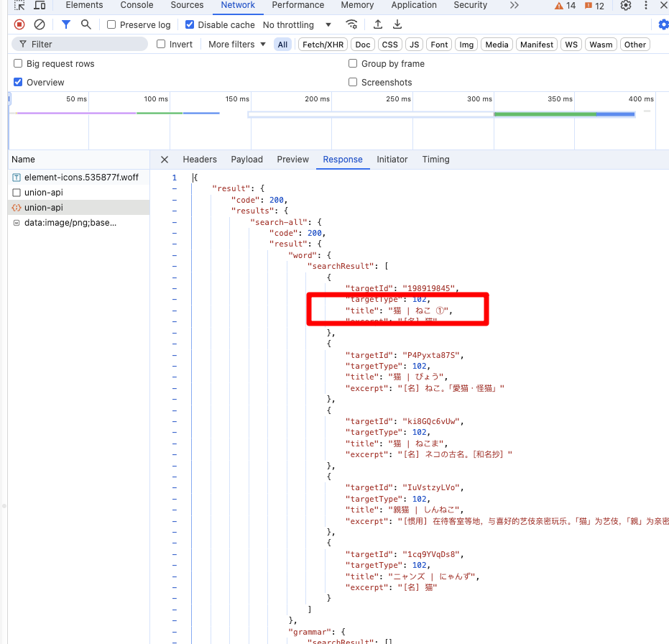669x644 pixels.
Task: Click the Filter text input
Action: click(86, 45)
